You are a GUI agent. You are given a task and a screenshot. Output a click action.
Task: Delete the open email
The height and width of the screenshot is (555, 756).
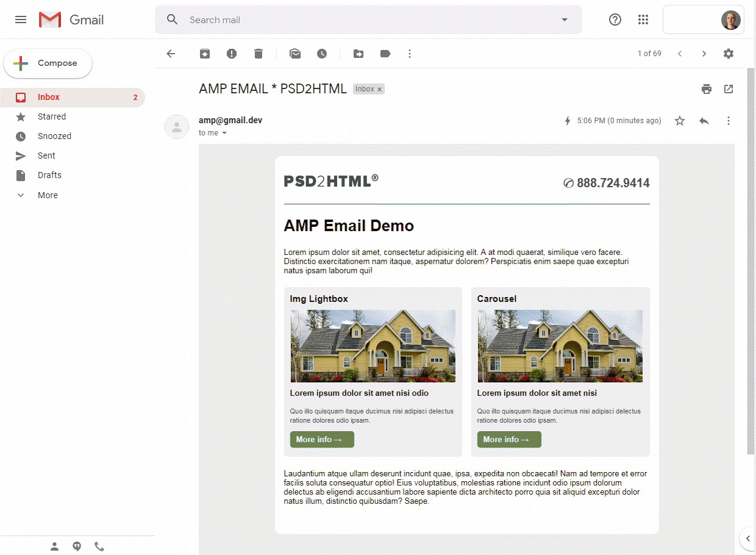(x=259, y=54)
